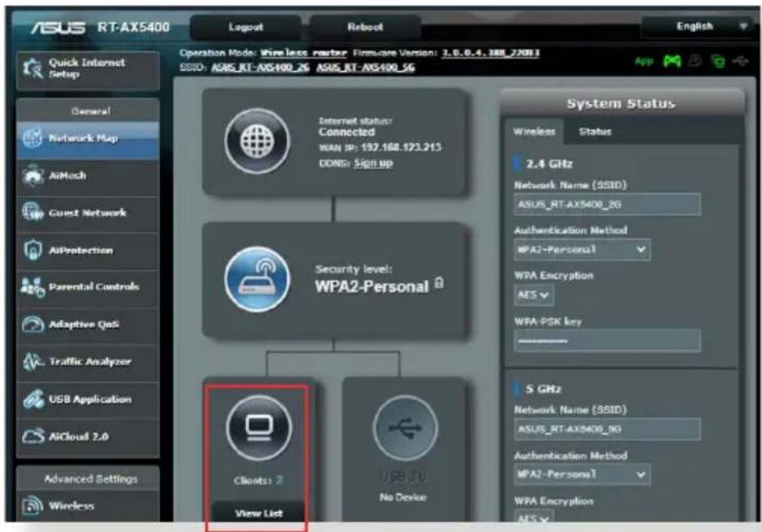Click the Wireless router operation mode link

pos(304,53)
